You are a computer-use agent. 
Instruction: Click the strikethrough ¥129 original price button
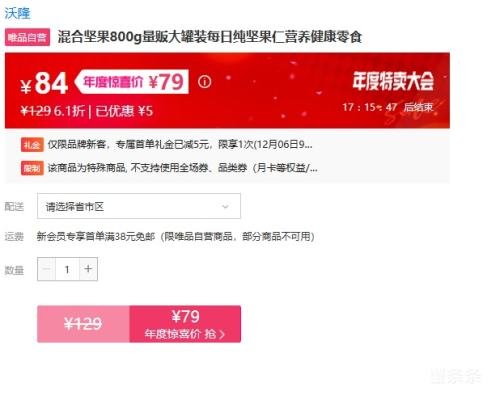pyautogui.click(x=83, y=324)
